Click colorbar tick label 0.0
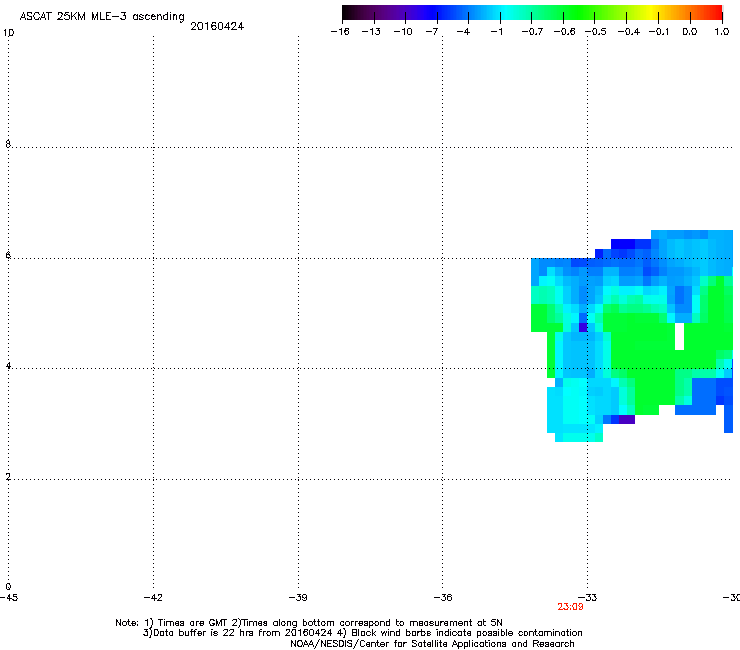This screenshot has height=650, width=740. pyautogui.click(x=690, y=32)
